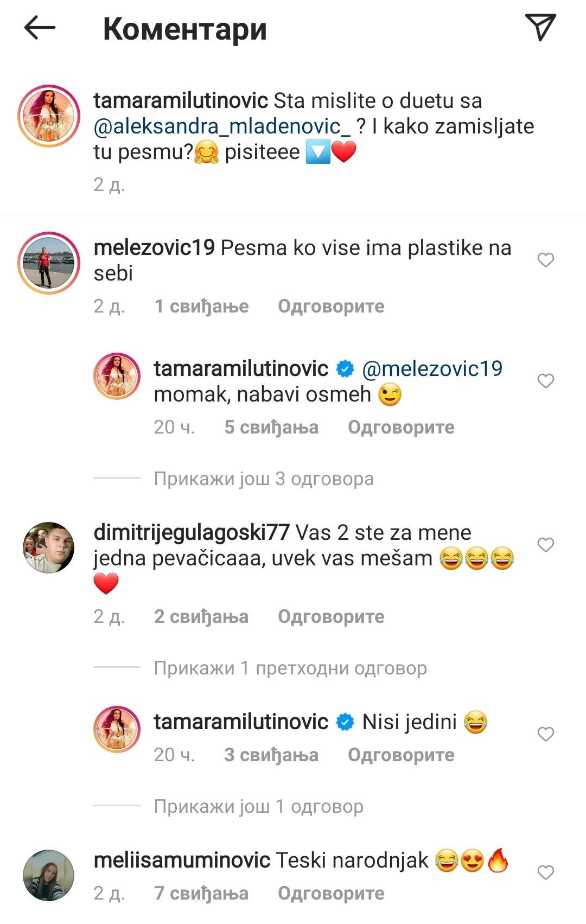Expand 'Прикажи још 1 одговор'
The width and height of the screenshot is (586, 924).
pyautogui.click(x=258, y=806)
